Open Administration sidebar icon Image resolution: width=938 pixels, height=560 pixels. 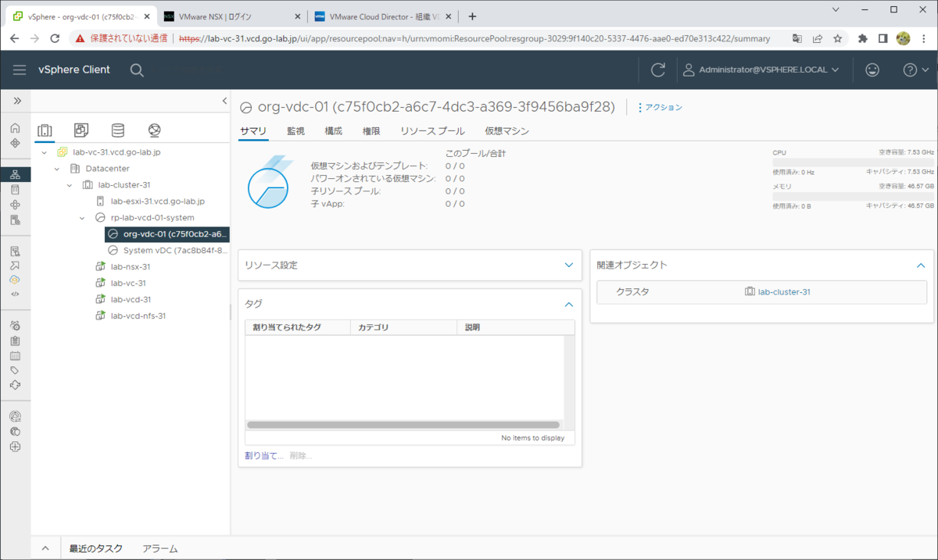point(15,325)
